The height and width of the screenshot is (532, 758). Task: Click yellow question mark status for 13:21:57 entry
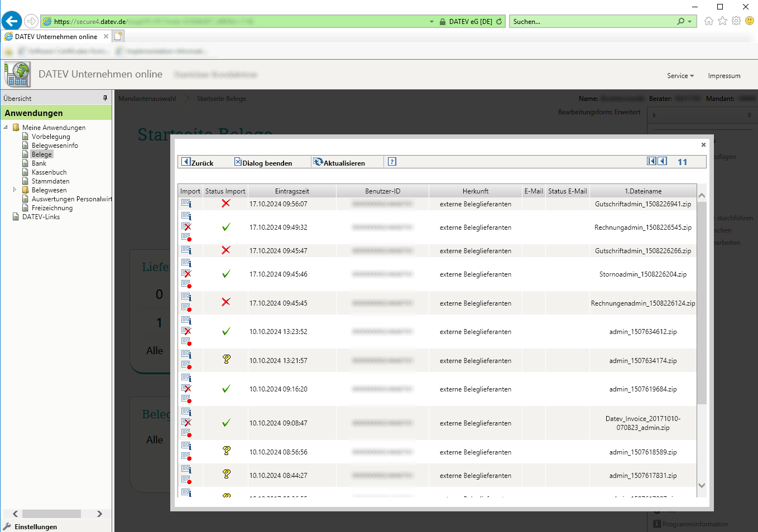tap(226, 359)
